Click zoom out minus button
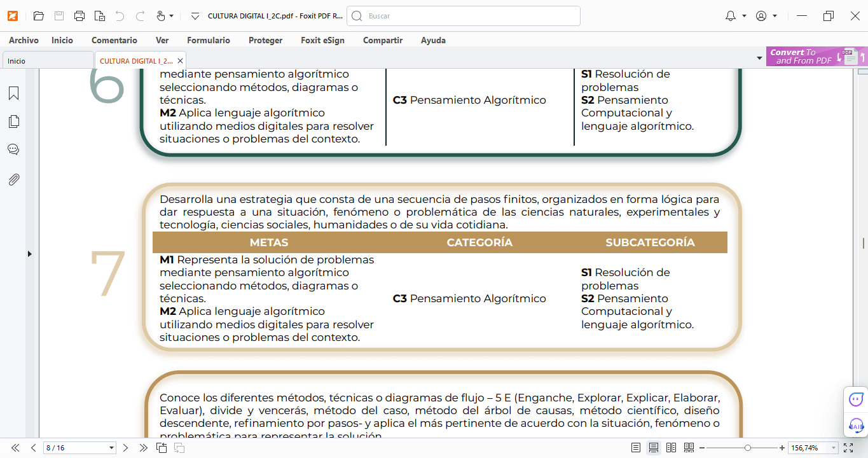The width and height of the screenshot is (868, 458). (x=701, y=448)
